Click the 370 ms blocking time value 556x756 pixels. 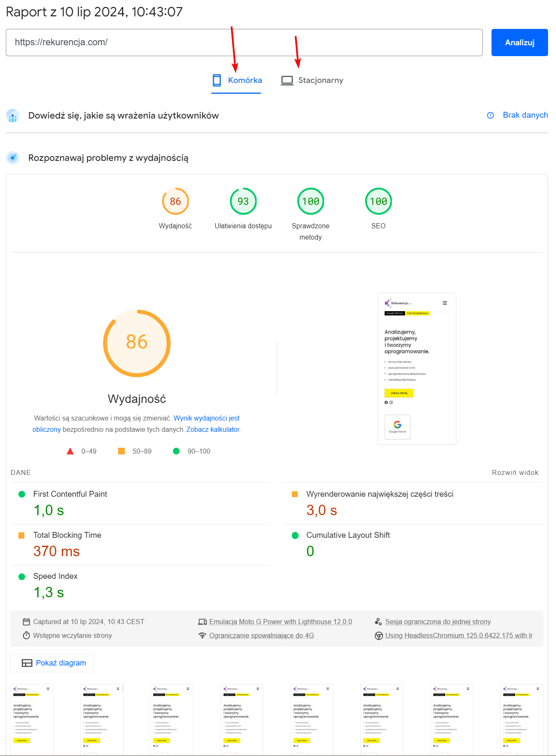tap(57, 552)
